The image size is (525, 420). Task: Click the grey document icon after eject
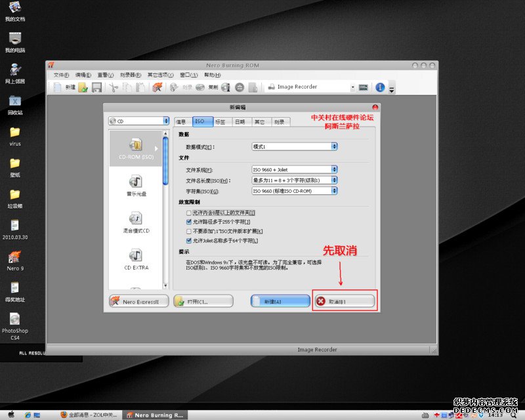point(253,88)
